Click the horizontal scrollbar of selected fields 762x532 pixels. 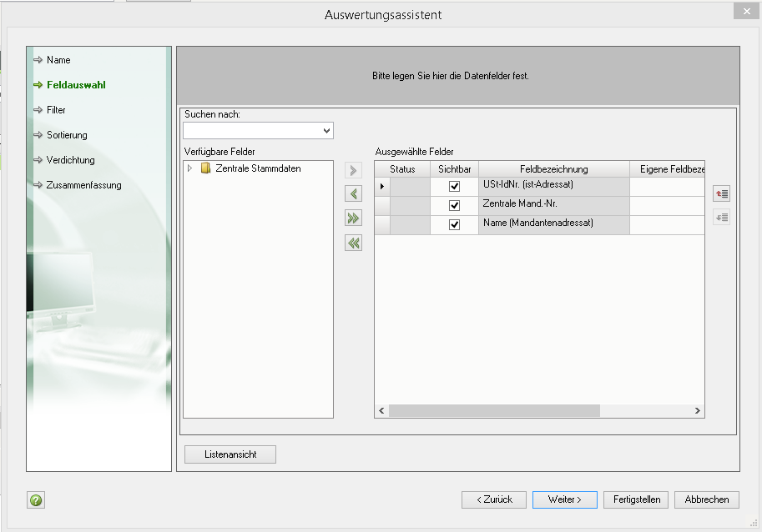pyautogui.click(x=494, y=411)
